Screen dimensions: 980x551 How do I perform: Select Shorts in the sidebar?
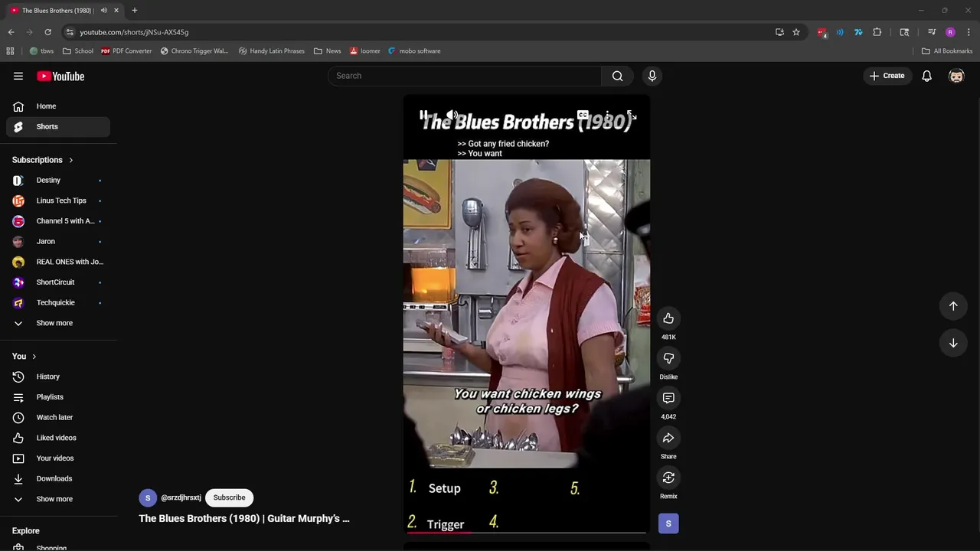click(x=58, y=126)
